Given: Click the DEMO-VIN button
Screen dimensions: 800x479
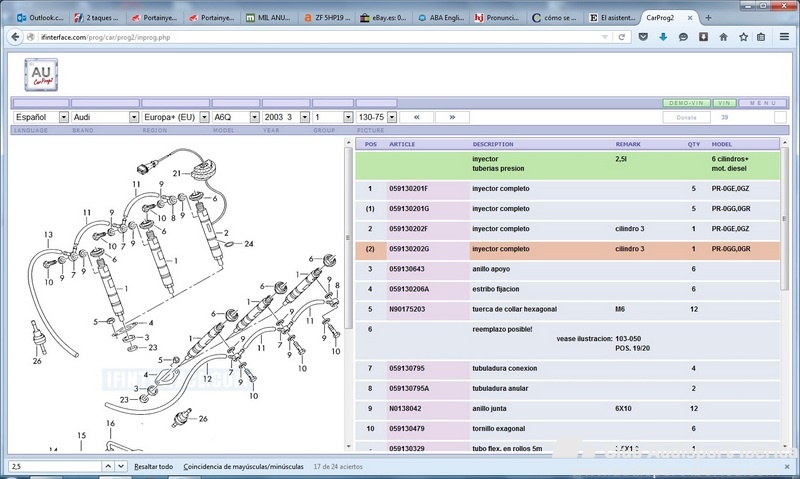Looking at the screenshot, I should pyautogui.click(x=686, y=103).
